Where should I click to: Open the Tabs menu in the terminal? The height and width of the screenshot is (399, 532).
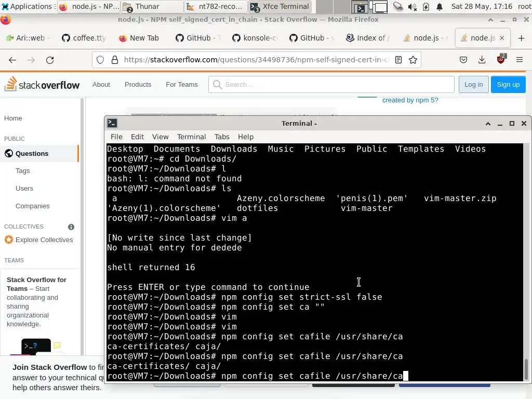(222, 137)
